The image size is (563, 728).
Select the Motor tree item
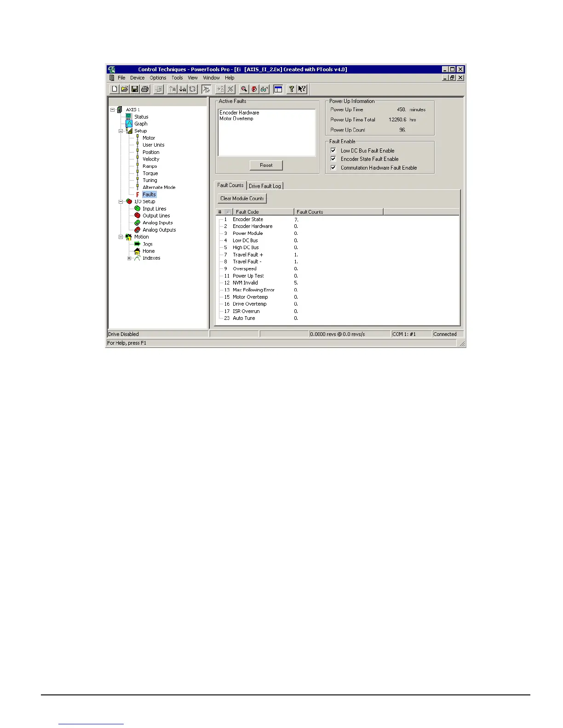click(x=149, y=138)
